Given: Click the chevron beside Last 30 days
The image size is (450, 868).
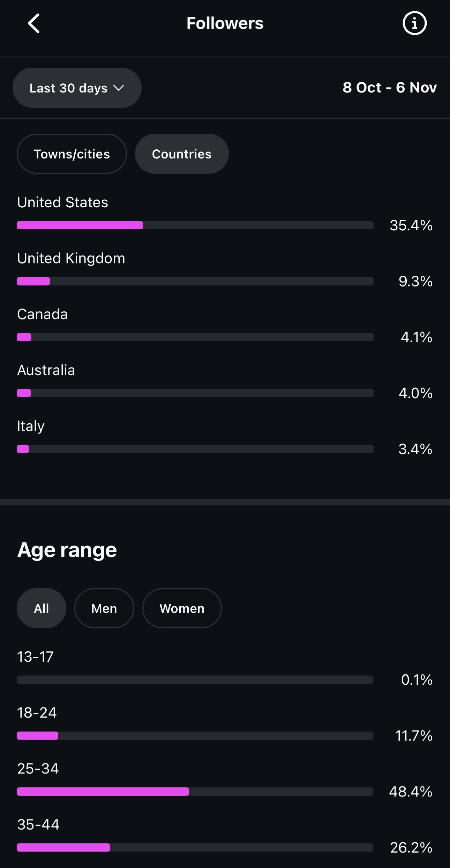Looking at the screenshot, I should (119, 88).
